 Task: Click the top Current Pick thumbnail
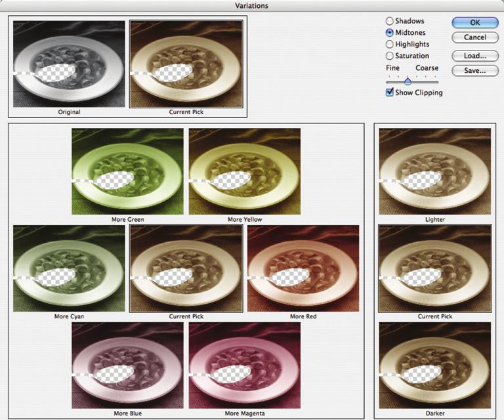tap(186, 64)
